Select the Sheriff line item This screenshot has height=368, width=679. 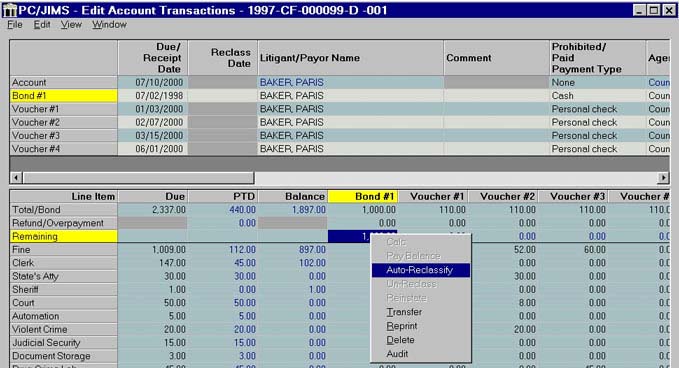coord(64,290)
